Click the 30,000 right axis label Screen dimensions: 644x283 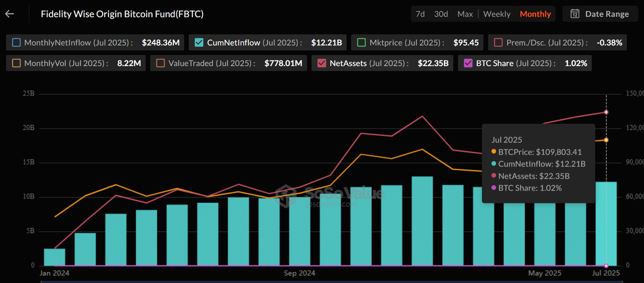[635, 231]
